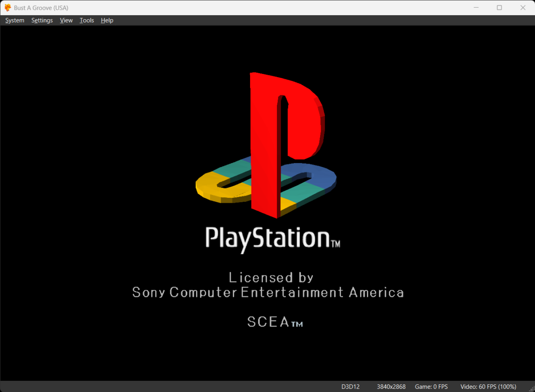Viewport: 535px width, 392px height.
Task: Click the SCEA trademark text
Action: [x=275, y=322]
